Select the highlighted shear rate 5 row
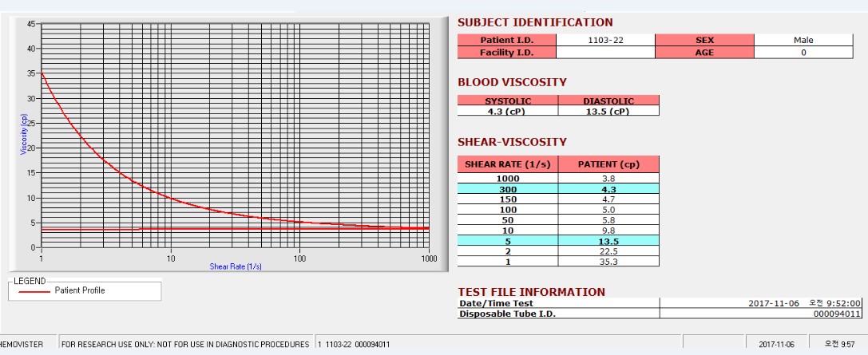The height and width of the screenshot is (355, 868). [x=558, y=241]
